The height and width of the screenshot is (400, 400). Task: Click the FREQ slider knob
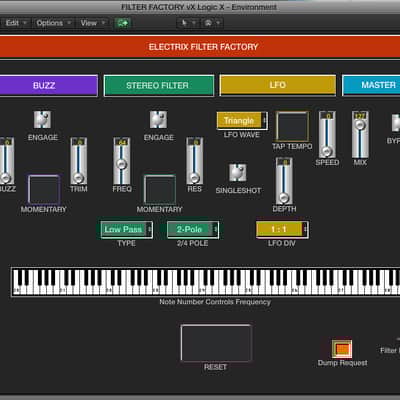click(x=122, y=164)
